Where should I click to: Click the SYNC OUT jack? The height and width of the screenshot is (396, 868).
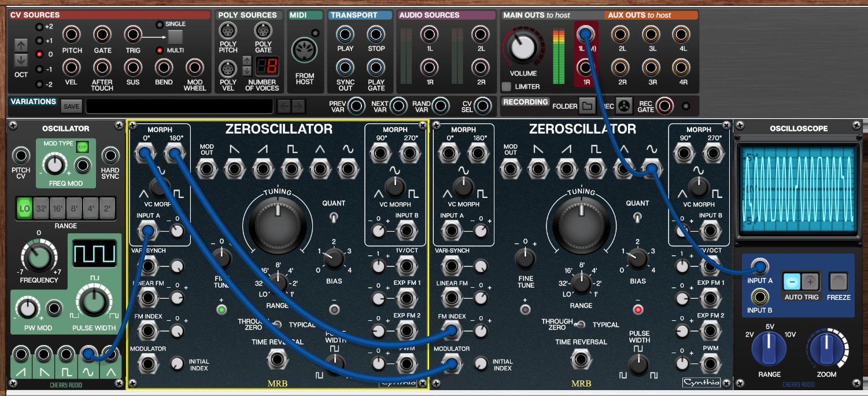click(345, 68)
